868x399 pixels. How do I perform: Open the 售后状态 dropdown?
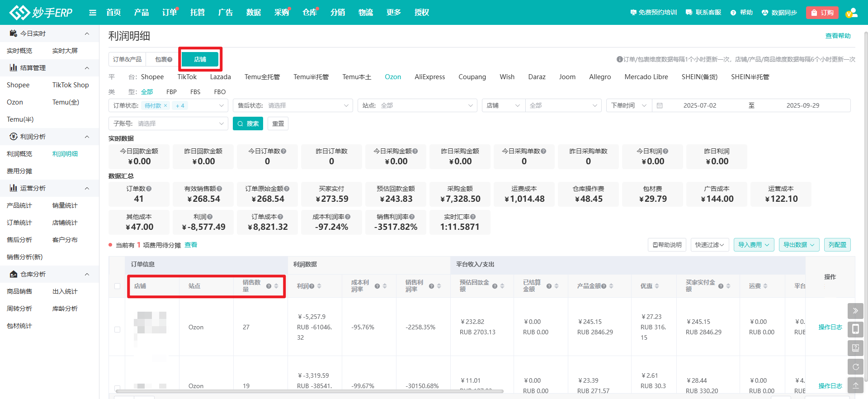(293, 105)
